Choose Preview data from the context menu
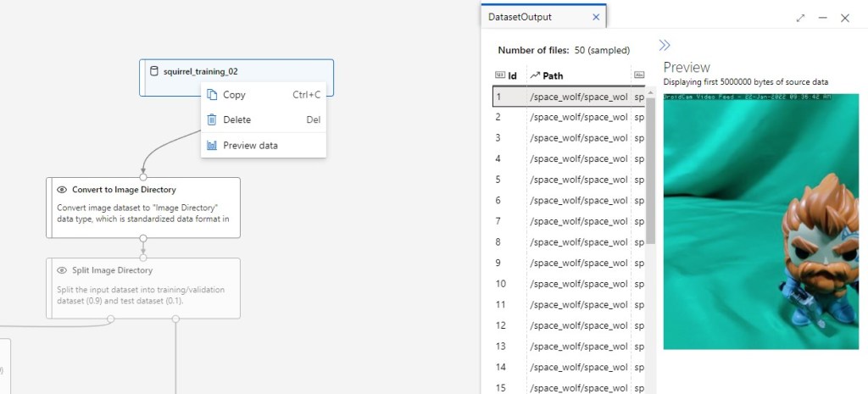868x394 pixels. [x=264, y=146]
